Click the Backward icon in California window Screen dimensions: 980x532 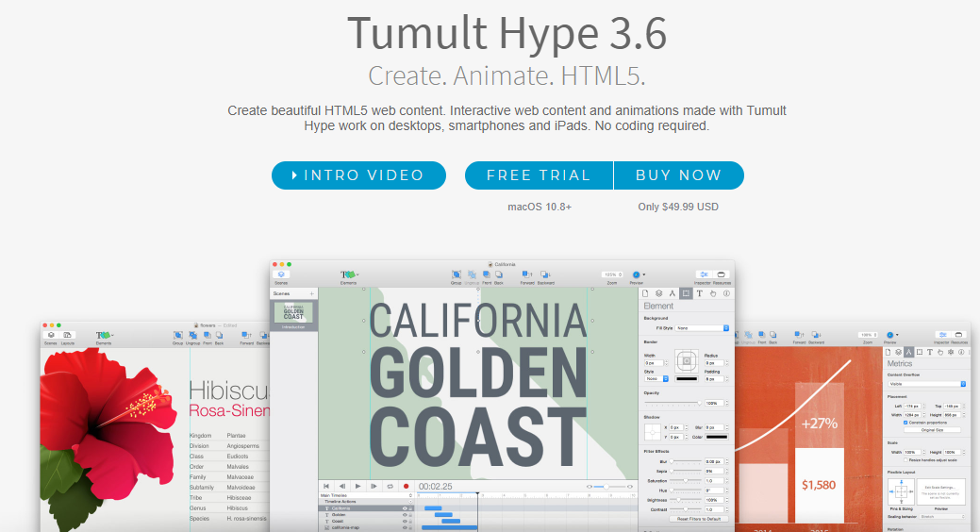pos(545,274)
